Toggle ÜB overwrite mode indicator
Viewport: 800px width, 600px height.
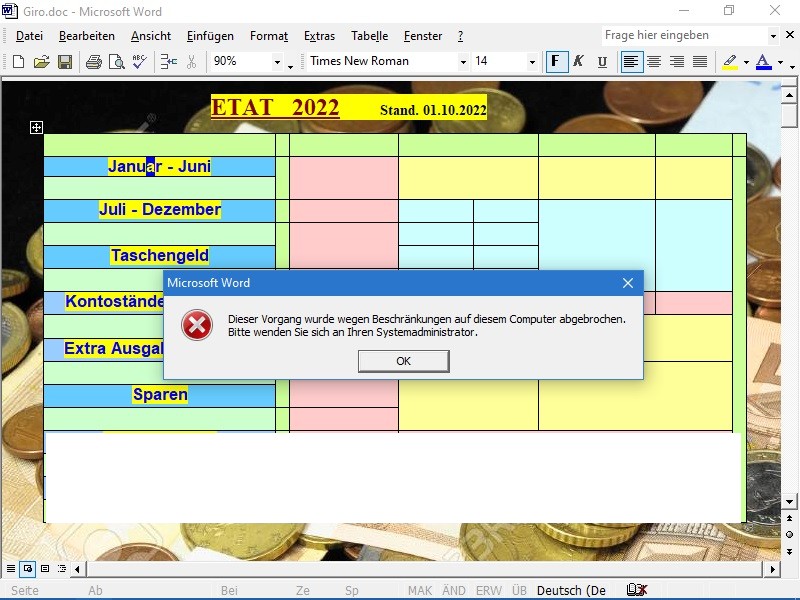click(x=519, y=590)
